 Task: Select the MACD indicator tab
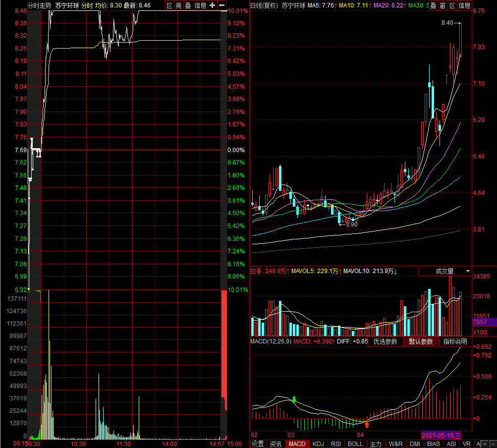[297, 444]
